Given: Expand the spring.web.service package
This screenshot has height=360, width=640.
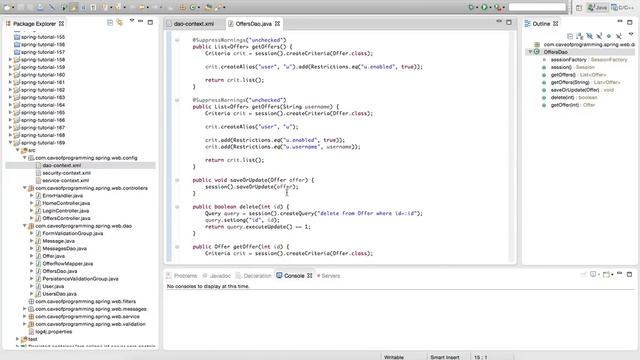Looking at the screenshot, I should click(24, 316).
